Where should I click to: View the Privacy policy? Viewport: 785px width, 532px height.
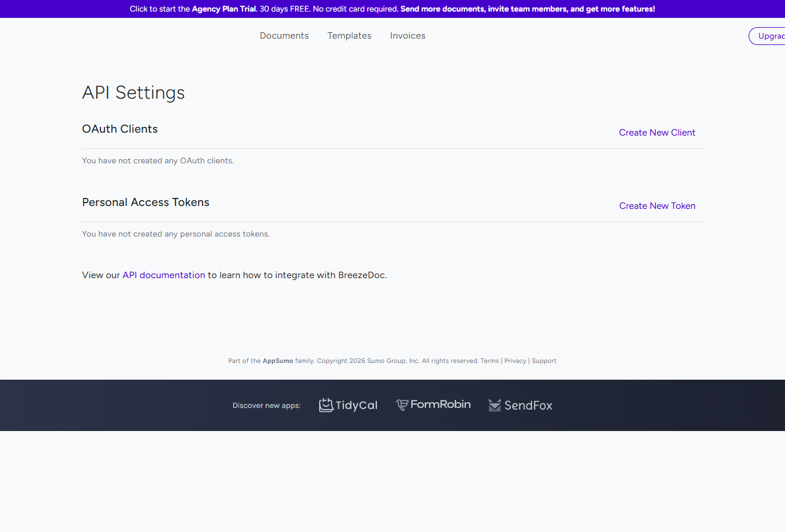click(x=515, y=361)
